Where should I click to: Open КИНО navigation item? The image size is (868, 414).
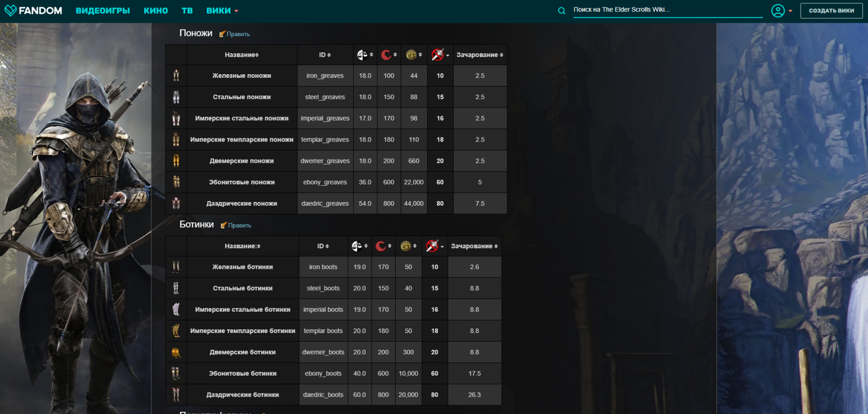tap(156, 10)
